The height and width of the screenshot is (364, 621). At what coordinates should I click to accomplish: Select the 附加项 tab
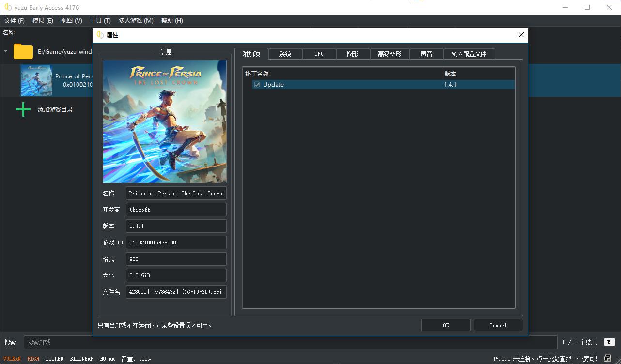[251, 54]
